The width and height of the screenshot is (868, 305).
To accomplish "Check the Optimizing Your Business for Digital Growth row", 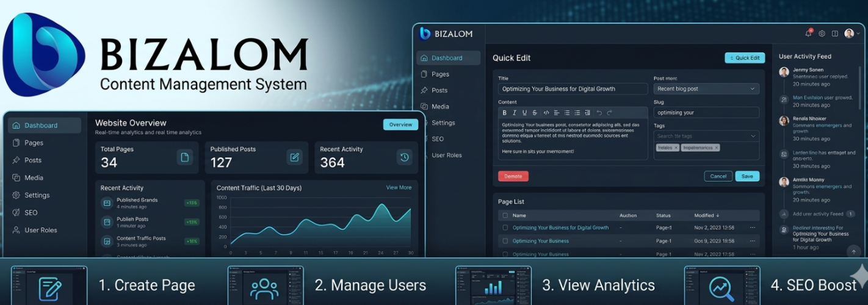I will [x=505, y=228].
